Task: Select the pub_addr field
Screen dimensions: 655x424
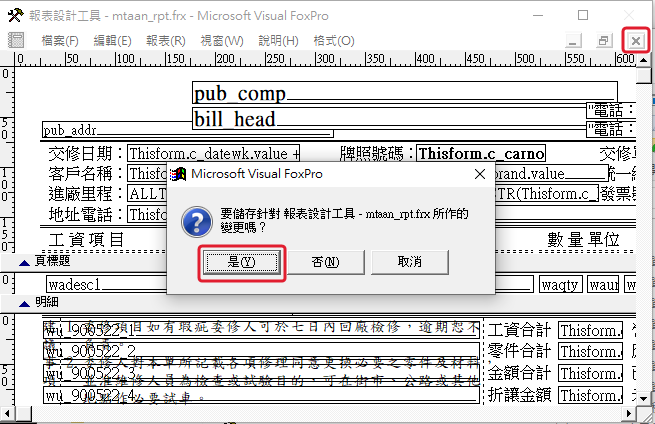Action: [188, 130]
